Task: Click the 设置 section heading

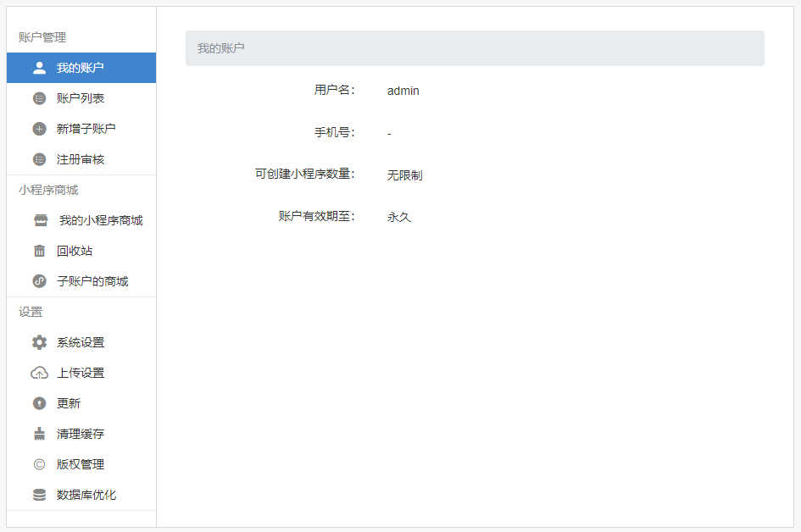Action: point(31,312)
